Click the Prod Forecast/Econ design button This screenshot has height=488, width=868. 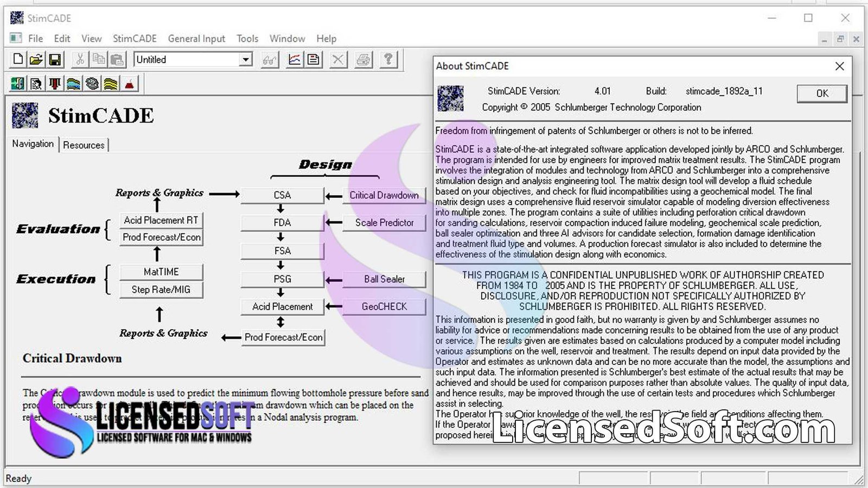(x=283, y=337)
